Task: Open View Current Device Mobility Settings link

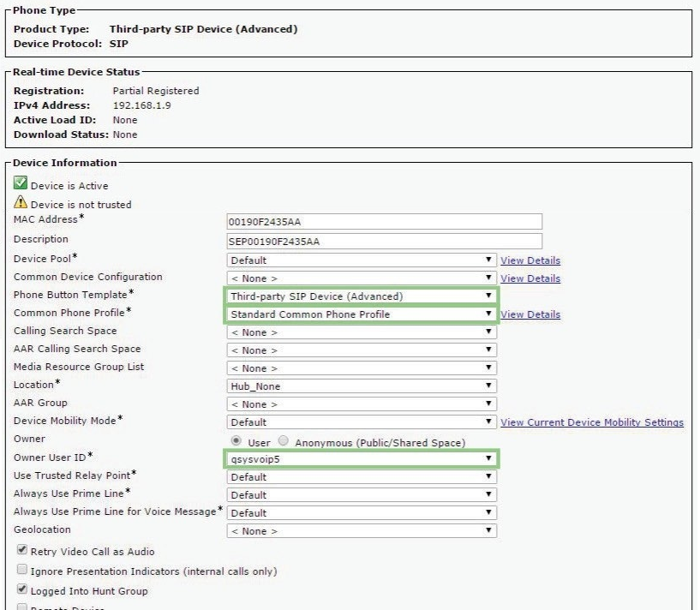Action: [591, 422]
